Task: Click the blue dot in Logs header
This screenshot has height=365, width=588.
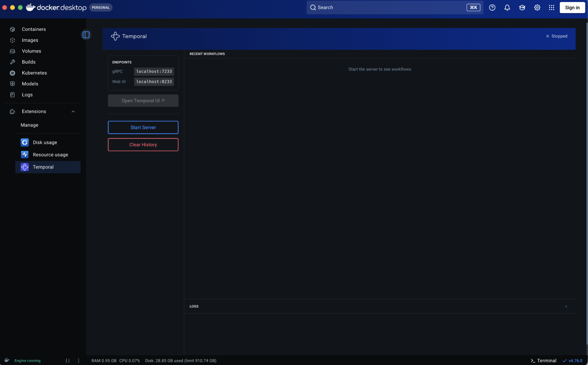Action: [x=566, y=306]
